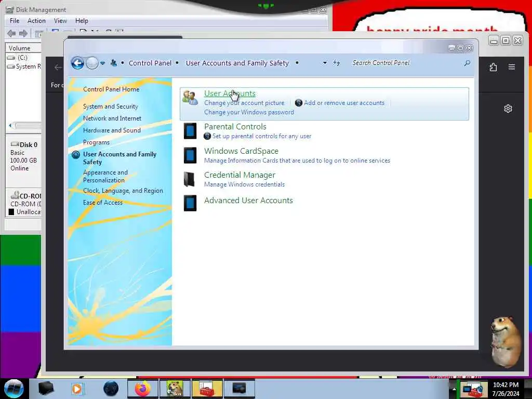Click the browser extensions puzzle icon
The image size is (532, 399).
pos(494,67)
